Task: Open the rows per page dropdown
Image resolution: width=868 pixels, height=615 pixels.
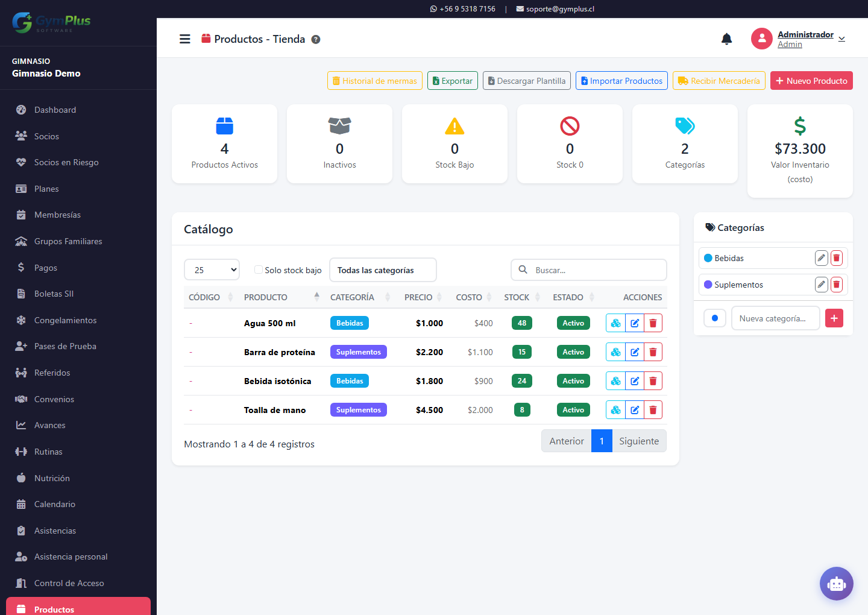Action: point(212,270)
